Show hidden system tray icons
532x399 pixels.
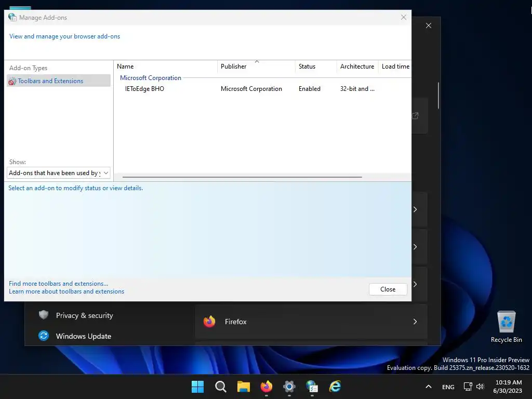point(429,387)
